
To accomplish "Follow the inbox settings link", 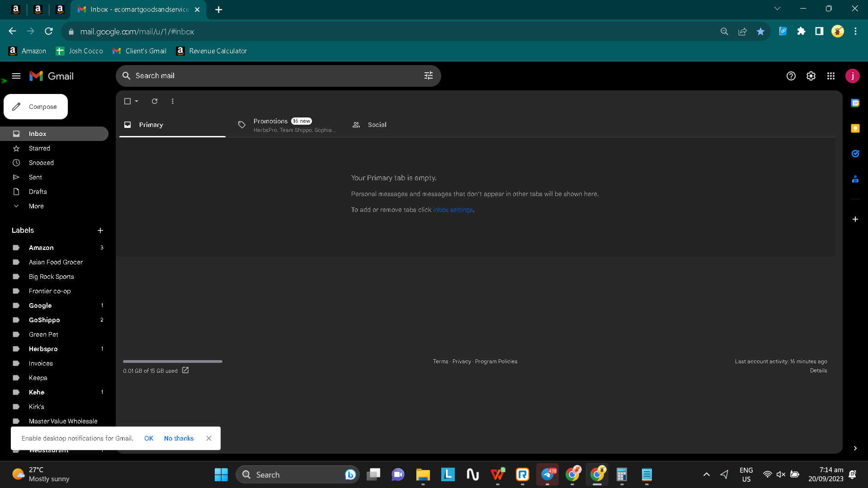I will [453, 210].
